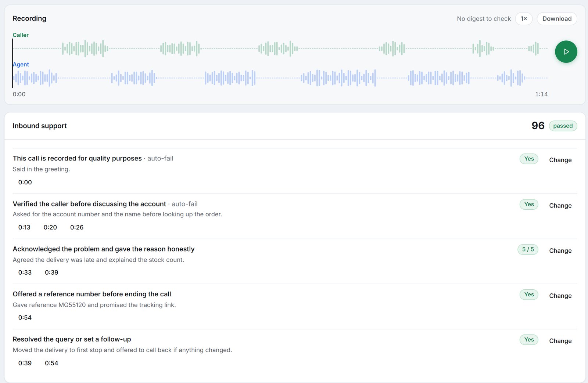Change playback speed with 1× button
588x383 pixels.
tap(524, 19)
